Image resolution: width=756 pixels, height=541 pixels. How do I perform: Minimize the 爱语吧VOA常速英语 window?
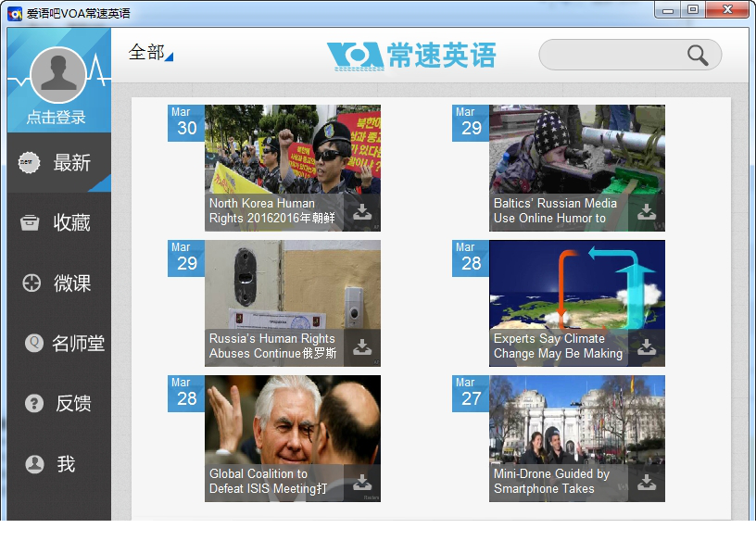(x=668, y=10)
